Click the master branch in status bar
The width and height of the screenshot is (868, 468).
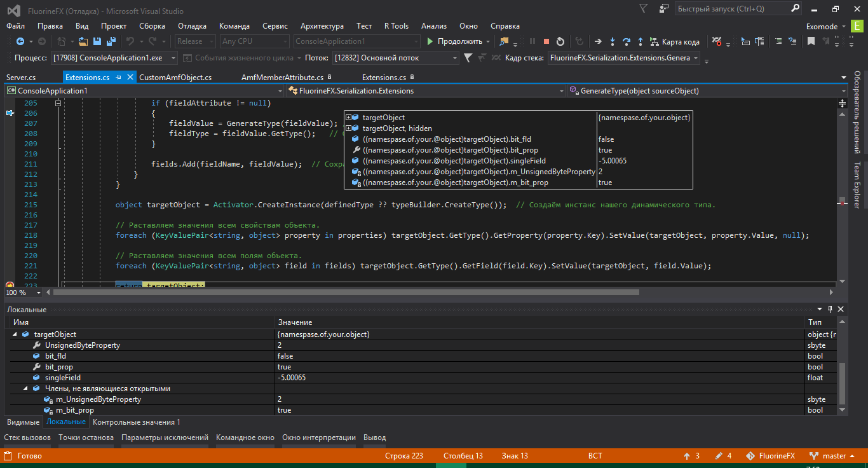click(832, 456)
